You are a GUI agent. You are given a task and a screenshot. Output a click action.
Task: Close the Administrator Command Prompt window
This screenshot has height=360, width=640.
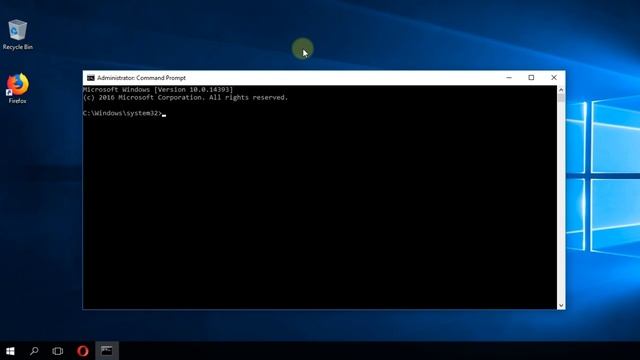554,78
